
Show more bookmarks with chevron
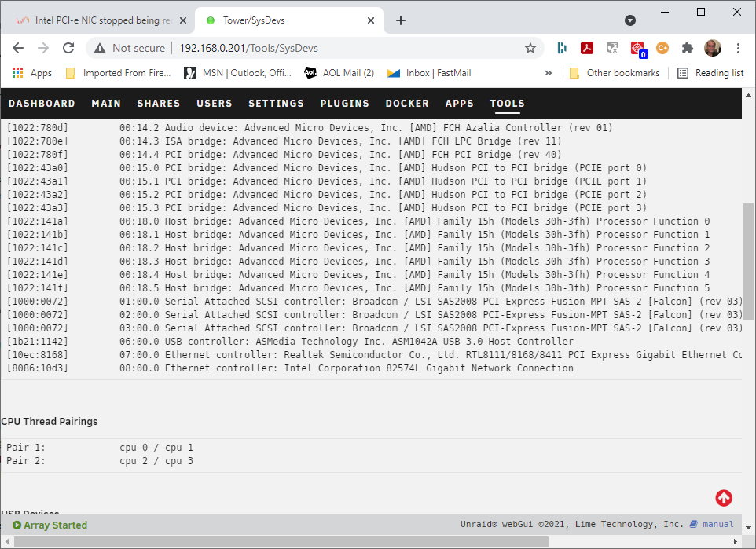[x=549, y=73]
